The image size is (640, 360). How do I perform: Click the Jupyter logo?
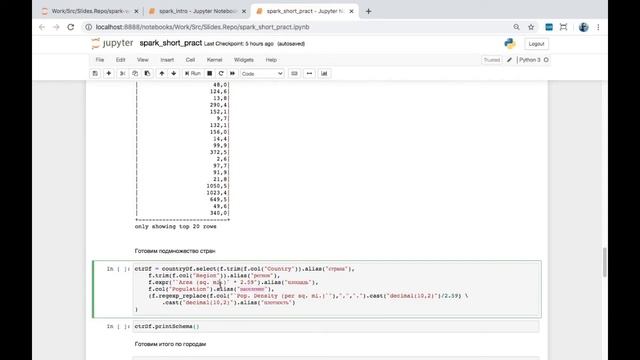tap(112, 43)
